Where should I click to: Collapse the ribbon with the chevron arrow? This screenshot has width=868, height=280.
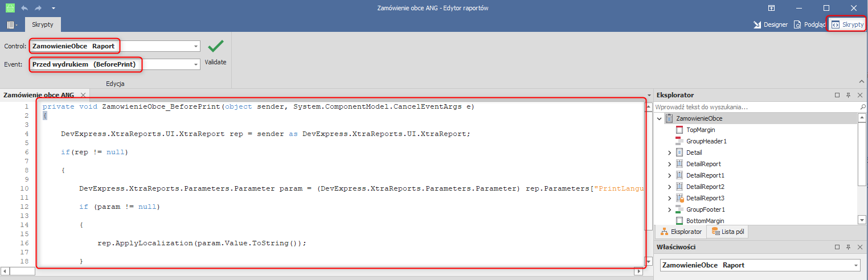[x=860, y=83]
